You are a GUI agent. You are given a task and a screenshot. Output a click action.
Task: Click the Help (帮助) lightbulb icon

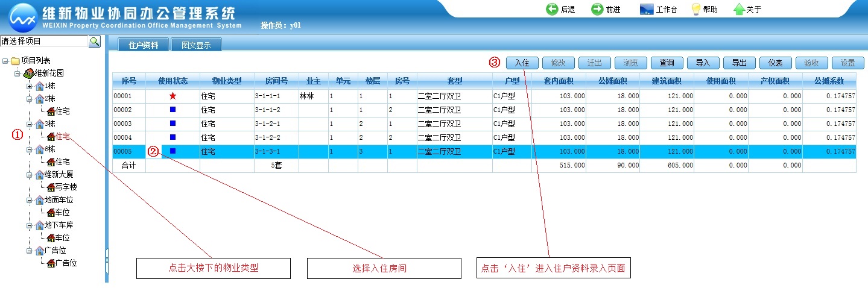coord(695,9)
